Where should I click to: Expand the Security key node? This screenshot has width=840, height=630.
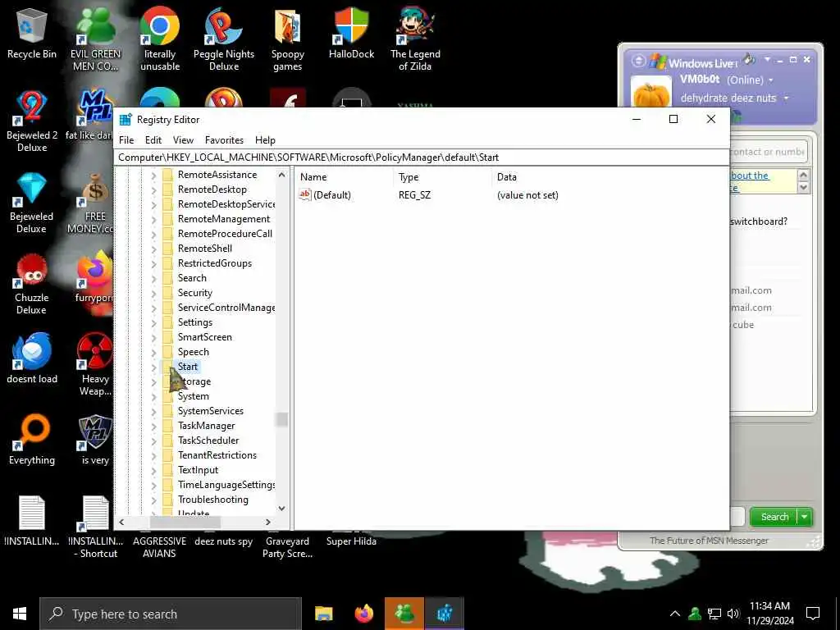[153, 293]
